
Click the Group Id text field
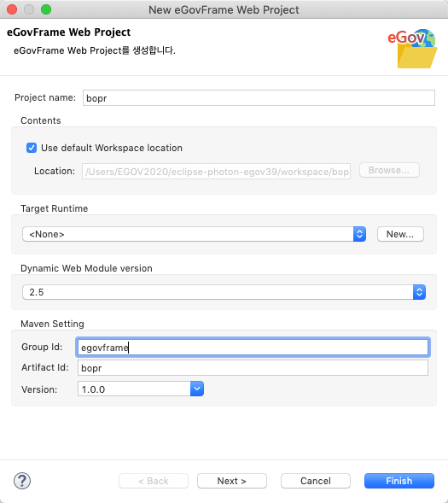(253, 347)
